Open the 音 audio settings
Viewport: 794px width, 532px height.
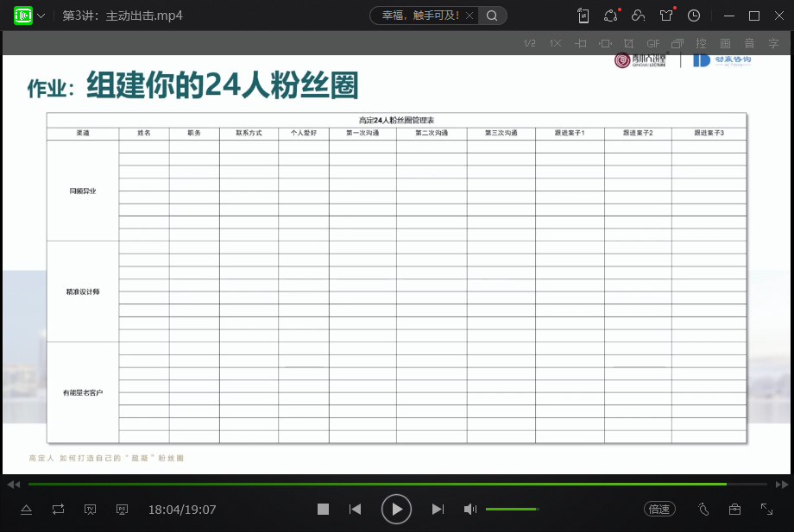(x=749, y=43)
